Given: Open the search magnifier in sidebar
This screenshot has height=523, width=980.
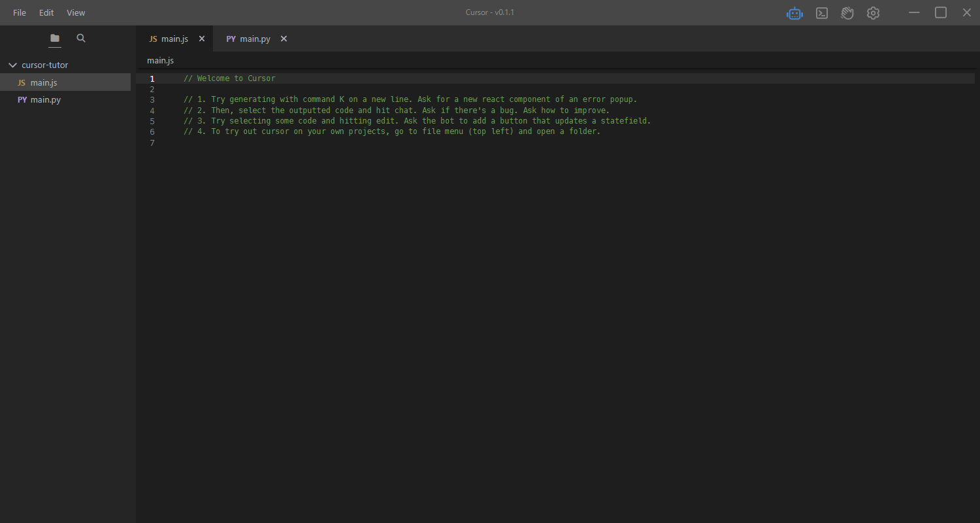Looking at the screenshot, I should (x=81, y=38).
